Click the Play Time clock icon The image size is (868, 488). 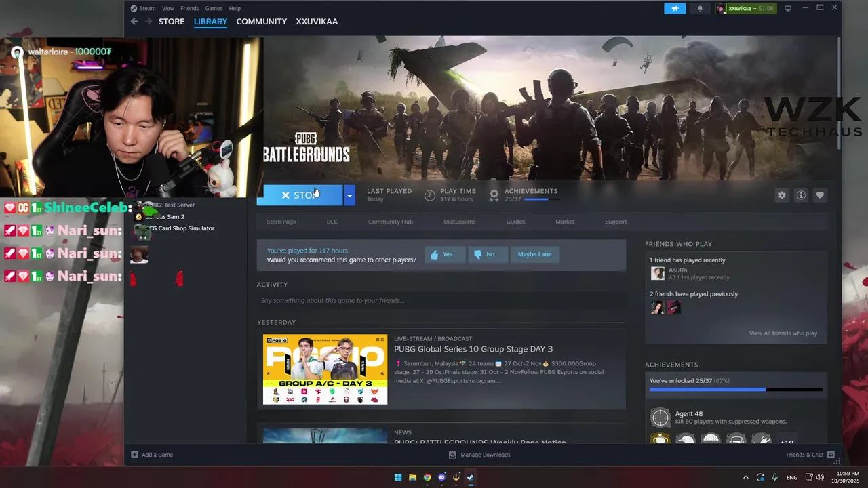point(429,195)
